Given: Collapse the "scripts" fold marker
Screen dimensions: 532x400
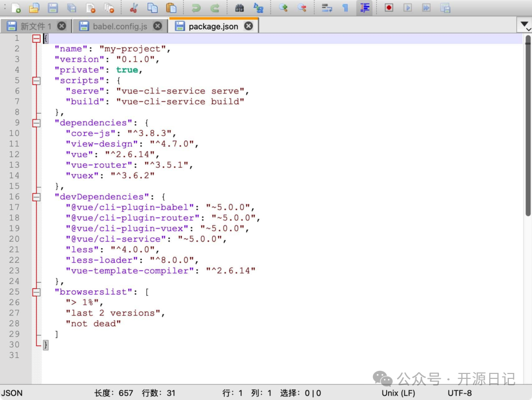Looking at the screenshot, I should point(36,81).
